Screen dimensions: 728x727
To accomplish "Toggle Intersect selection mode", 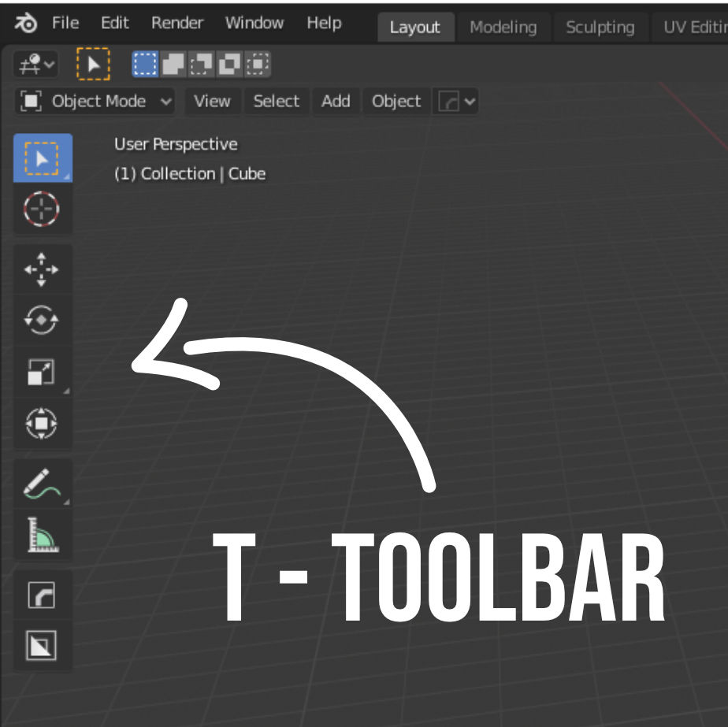I will point(259,65).
